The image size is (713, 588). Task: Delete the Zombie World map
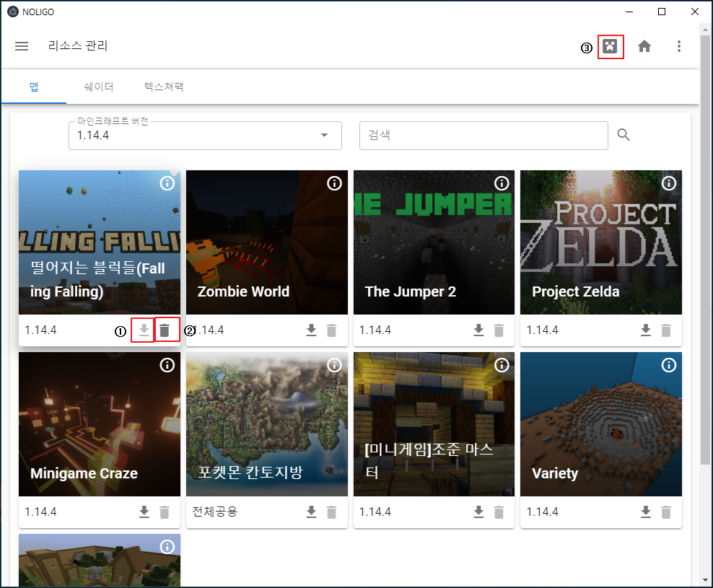point(332,330)
